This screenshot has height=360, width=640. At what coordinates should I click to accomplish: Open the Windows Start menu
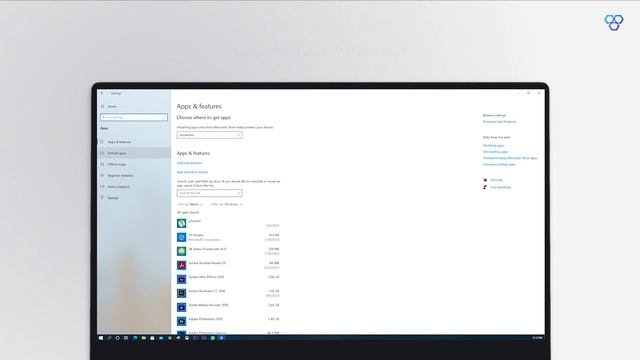101,338
